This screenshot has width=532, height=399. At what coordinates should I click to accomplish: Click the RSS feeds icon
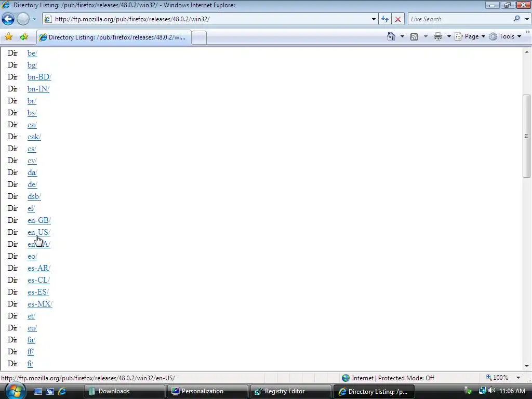414,37
